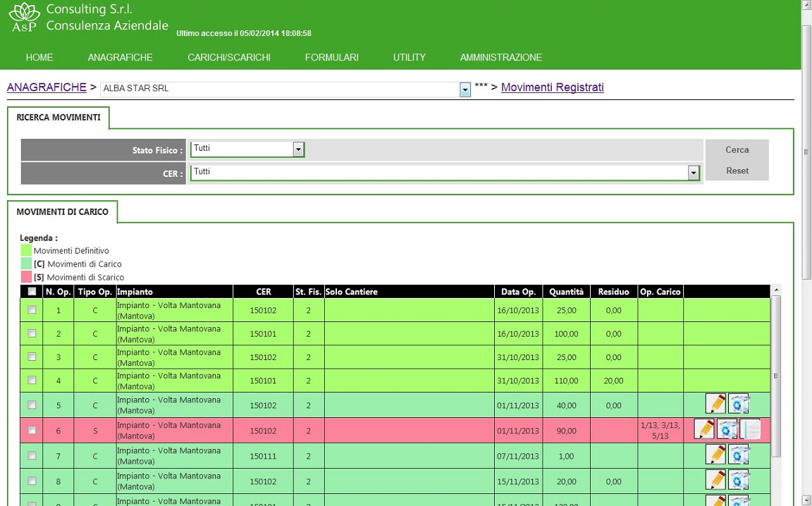Click the Residuo column header
Image resolution: width=812 pixels, height=506 pixels.
click(x=614, y=292)
